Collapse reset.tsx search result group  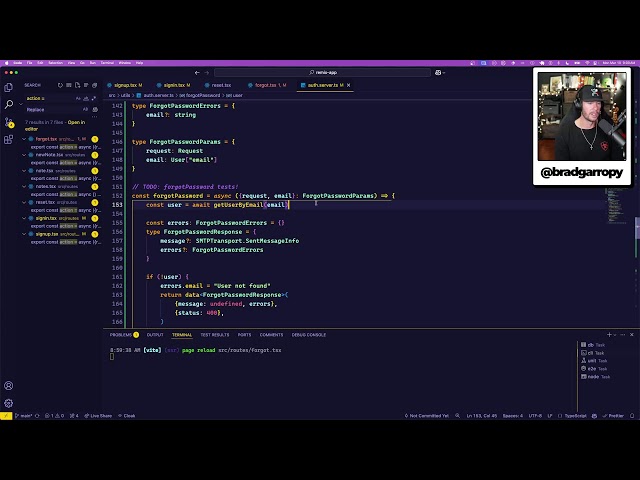[24, 202]
